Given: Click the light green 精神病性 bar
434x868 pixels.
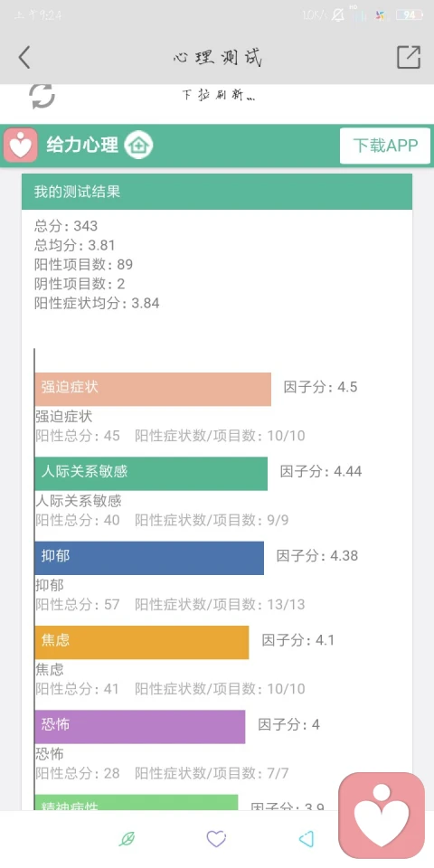Looking at the screenshot, I should (x=137, y=803).
